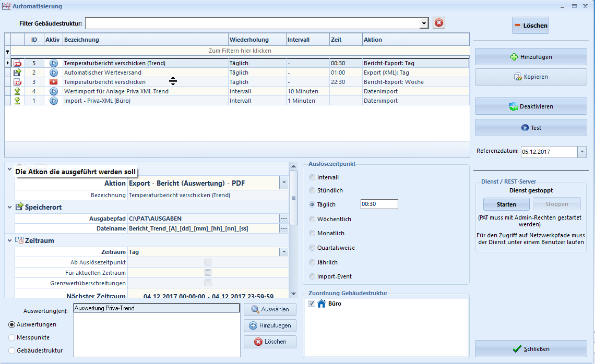
Task: Open the Zeitraum value dropdown
Action: pos(284,252)
